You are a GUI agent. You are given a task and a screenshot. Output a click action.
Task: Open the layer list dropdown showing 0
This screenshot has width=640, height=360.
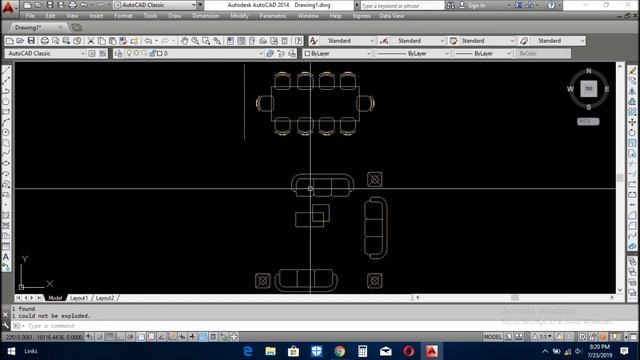[261, 53]
